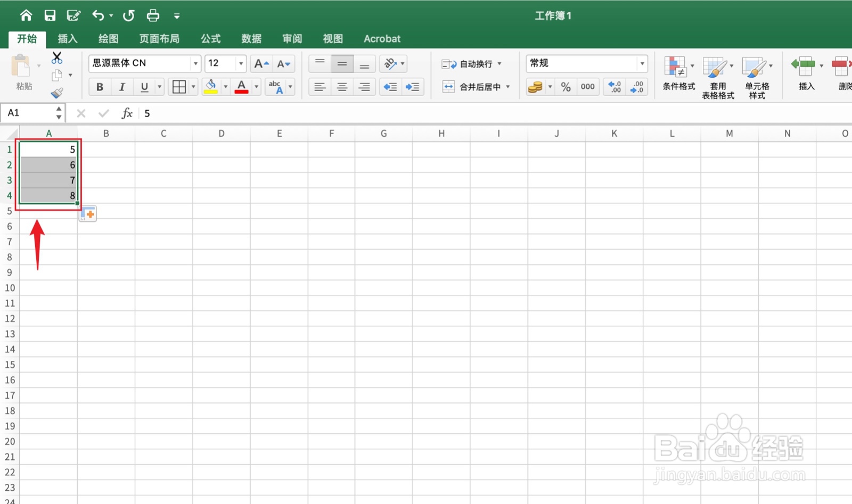Click the Home icon in title bar
Image resolution: width=852 pixels, height=504 pixels.
click(26, 15)
